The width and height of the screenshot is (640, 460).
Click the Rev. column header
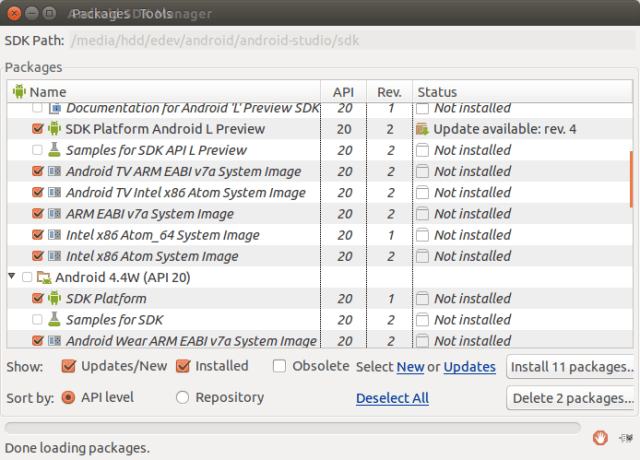tap(389, 91)
